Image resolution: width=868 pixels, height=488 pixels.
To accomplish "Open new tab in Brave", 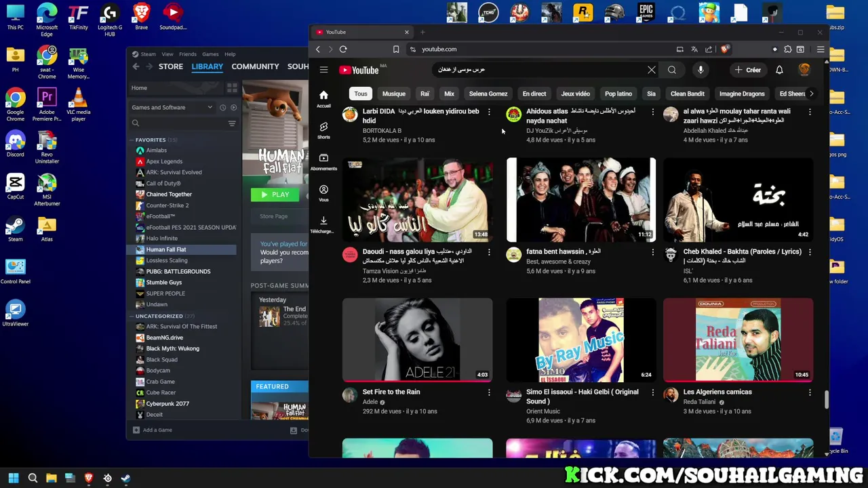I will 422,32.
